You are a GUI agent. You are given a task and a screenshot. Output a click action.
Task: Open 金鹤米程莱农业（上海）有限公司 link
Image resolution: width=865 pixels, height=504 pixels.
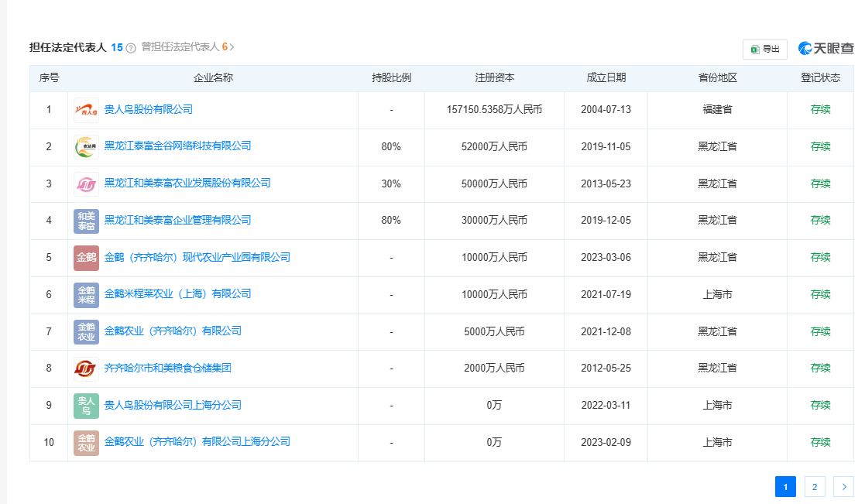177,294
